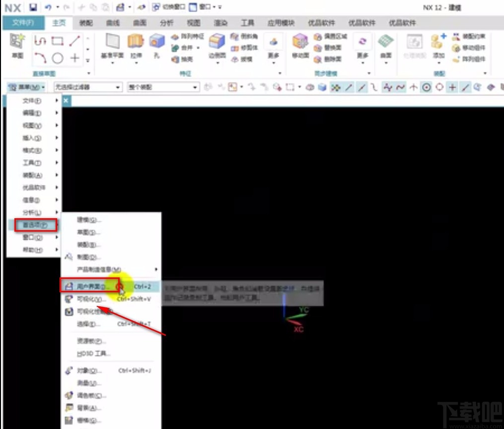Select the circle sketch tool
The width and height of the screenshot is (504, 429).
pyautogui.click(x=58, y=58)
